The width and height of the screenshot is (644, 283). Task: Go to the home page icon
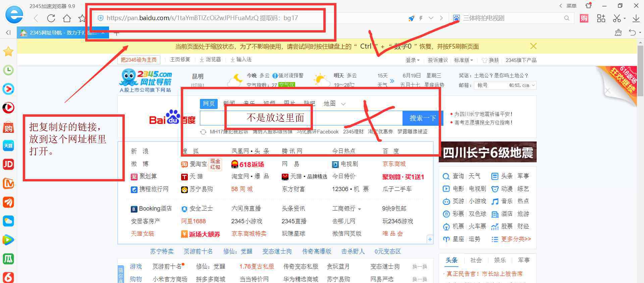point(67,18)
